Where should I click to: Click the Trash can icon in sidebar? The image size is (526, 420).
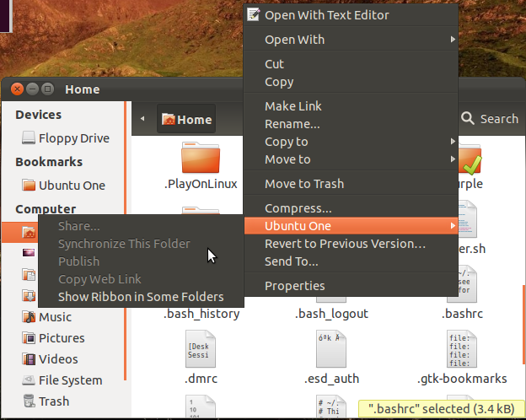[x=30, y=401]
